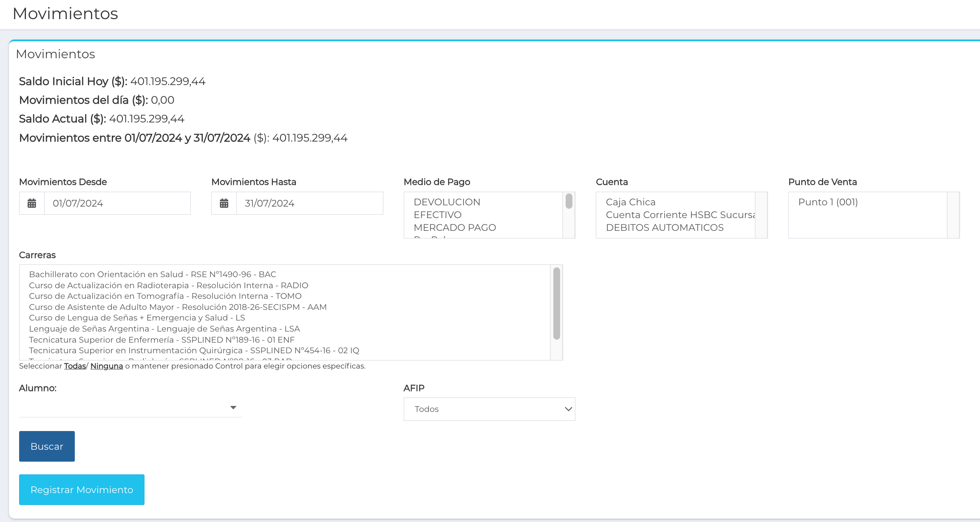The width and height of the screenshot is (980, 522).
Task: Select EFECTIVO in Medio de Pago list
Action: click(437, 215)
